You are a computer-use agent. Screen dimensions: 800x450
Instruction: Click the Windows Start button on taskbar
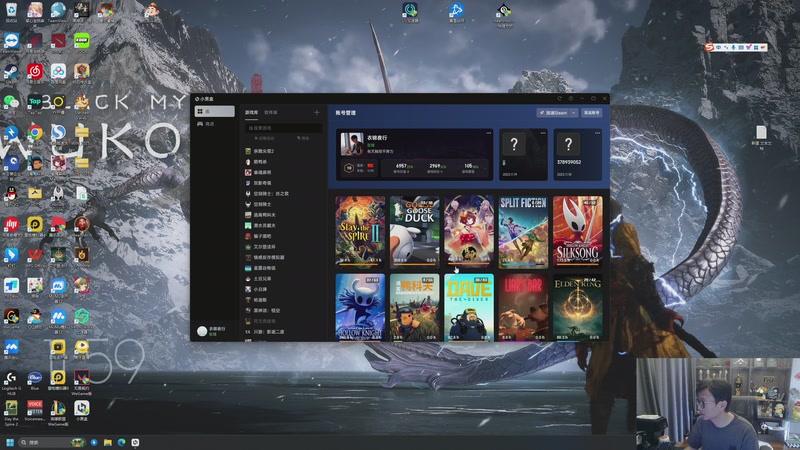pos(10,442)
